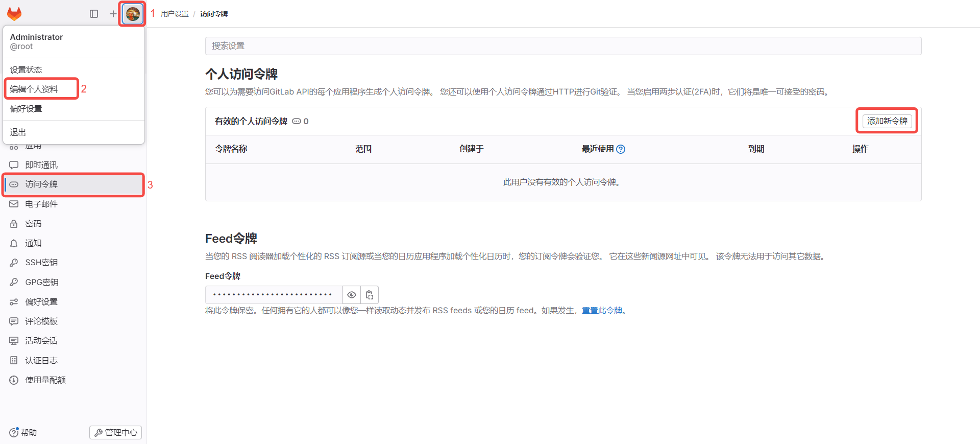Open SSH密钥 in the sidebar

[x=41, y=263]
